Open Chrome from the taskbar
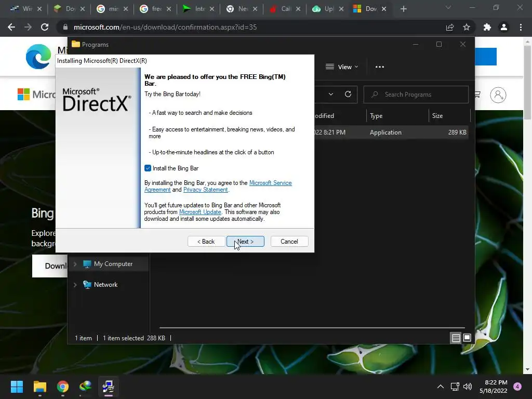The height and width of the screenshot is (399, 532). 63,387
